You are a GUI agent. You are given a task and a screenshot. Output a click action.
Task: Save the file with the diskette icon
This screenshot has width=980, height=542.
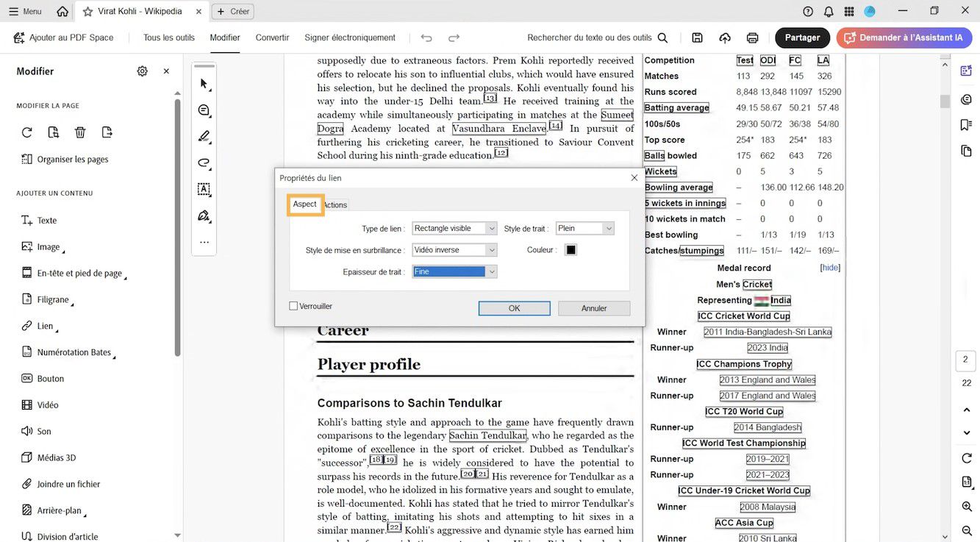tap(697, 38)
